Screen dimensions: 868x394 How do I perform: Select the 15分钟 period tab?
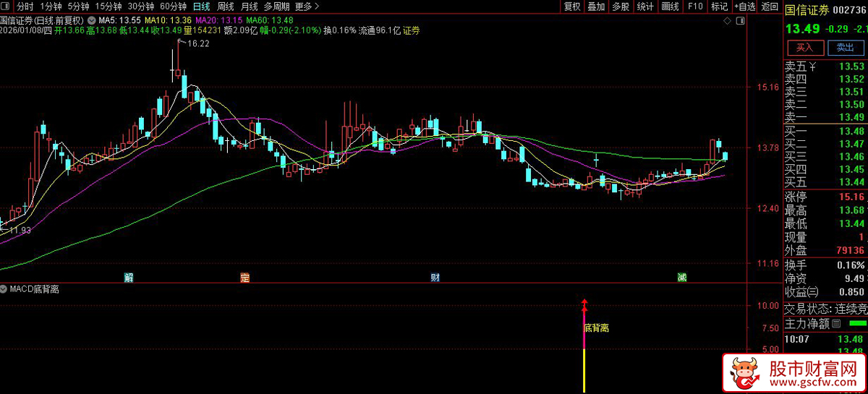click(108, 7)
